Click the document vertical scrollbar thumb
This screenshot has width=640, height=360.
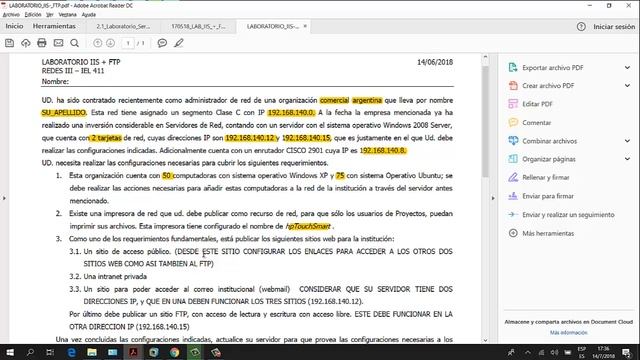pos(485,121)
